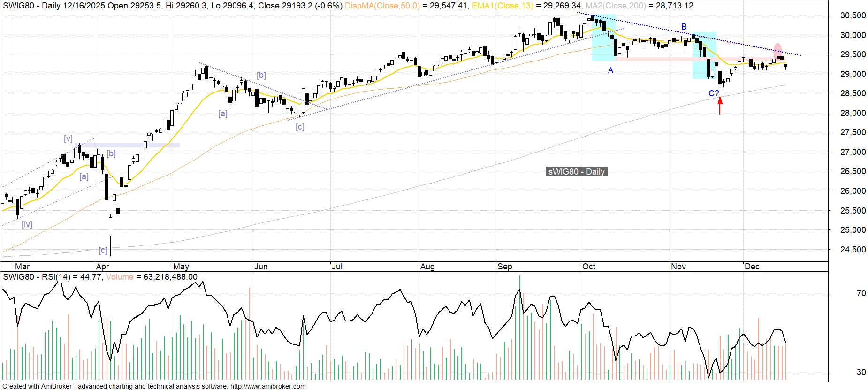Click the Dec label on time axis
This screenshot has width=868, height=390.
click(x=752, y=267)
